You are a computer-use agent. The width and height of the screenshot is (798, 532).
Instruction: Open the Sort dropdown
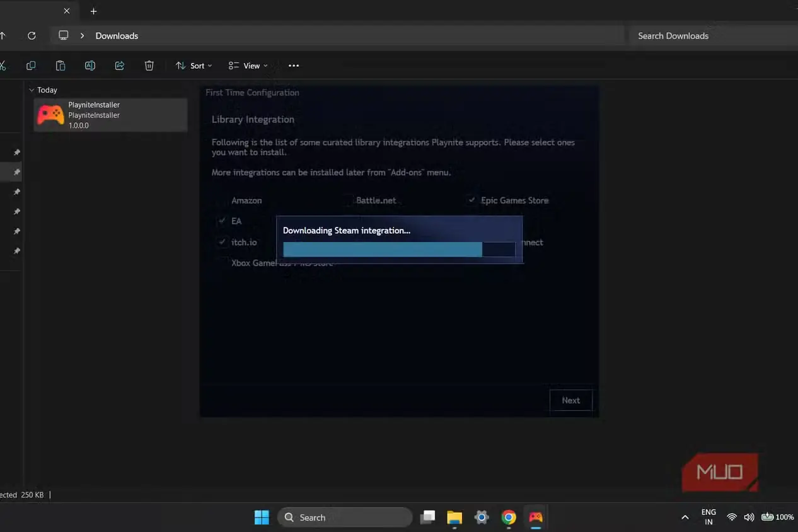194,66
